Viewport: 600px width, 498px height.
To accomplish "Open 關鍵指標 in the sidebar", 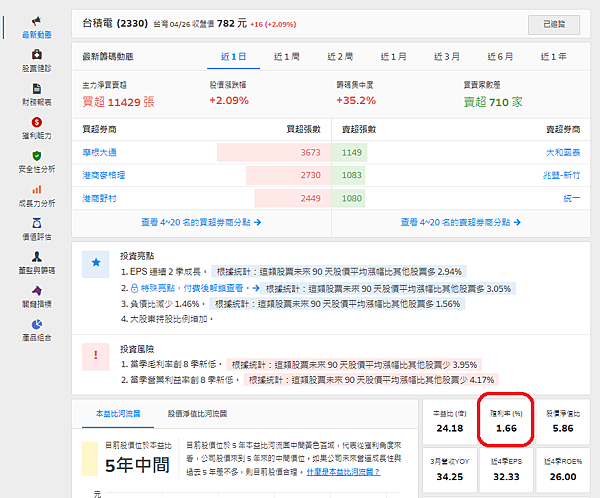I will [37, 297].
